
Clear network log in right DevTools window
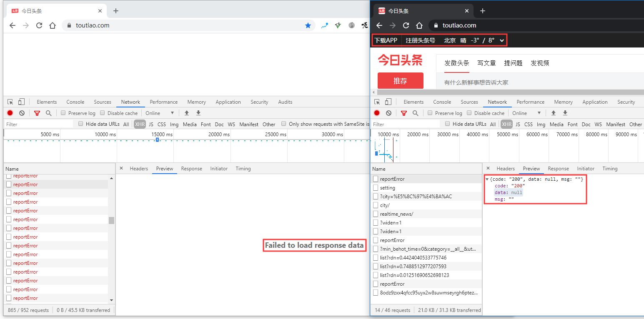pyautogui.click(x=388, y=113)
